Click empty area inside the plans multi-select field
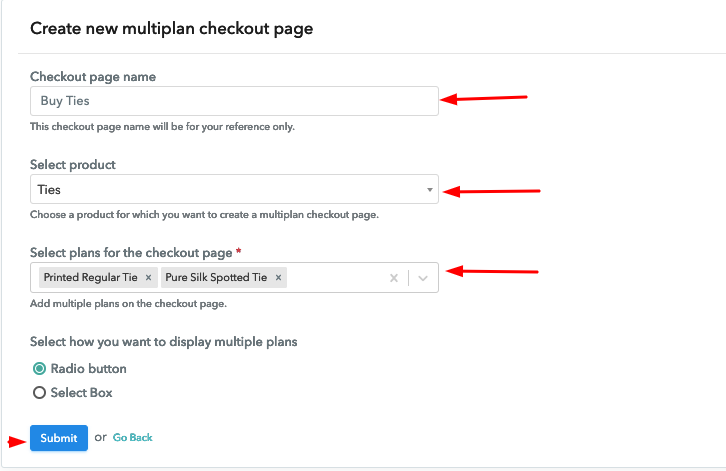This screenshot has height=471, width=726. (335, 278)
